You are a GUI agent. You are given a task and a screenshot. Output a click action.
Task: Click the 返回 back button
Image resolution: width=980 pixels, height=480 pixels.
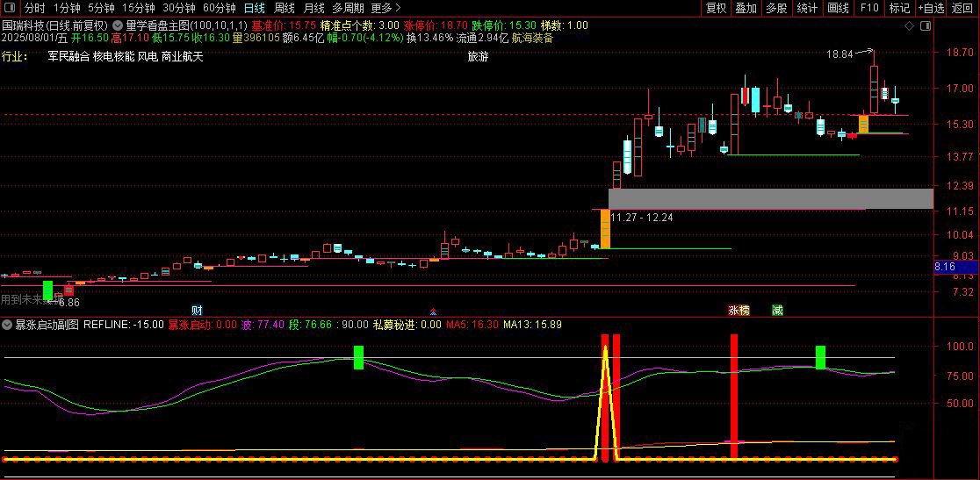coord(962,8)
